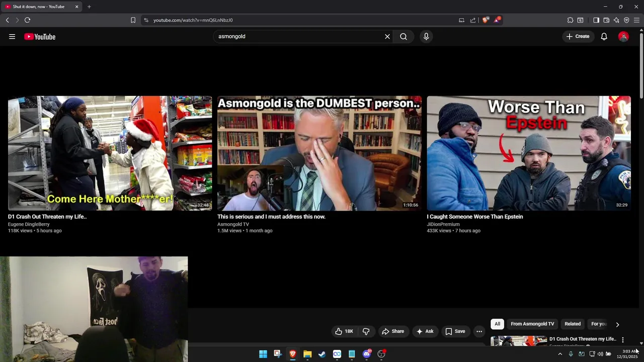Image resolution: width=644 pixels, height=362 pixels.
Task: Select From Asmongold TV chip
Action: click(532, 324)
